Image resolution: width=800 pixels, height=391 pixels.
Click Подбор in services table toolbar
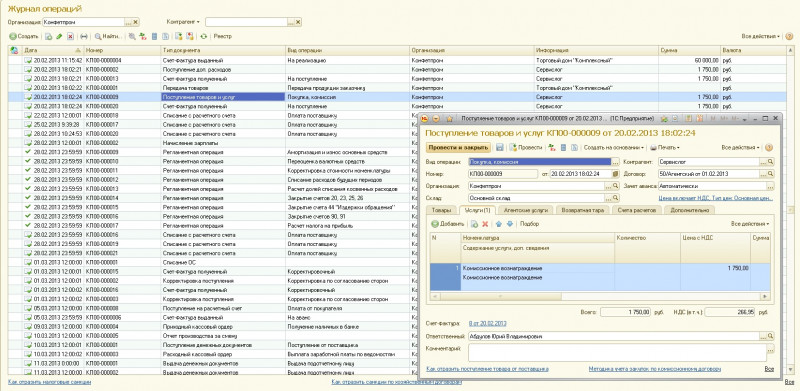tap(529, 224)
